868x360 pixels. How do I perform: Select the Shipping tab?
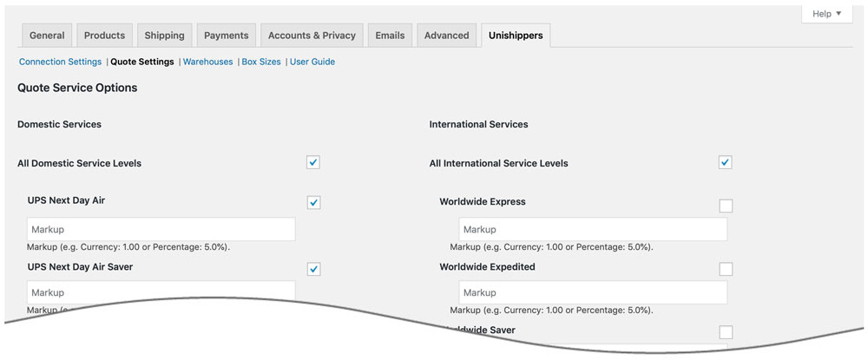(164, 36)
